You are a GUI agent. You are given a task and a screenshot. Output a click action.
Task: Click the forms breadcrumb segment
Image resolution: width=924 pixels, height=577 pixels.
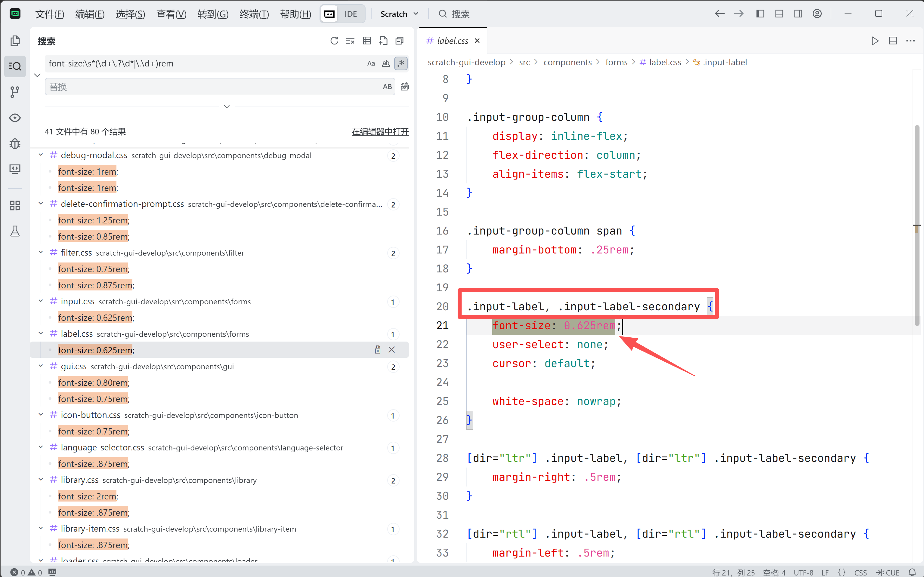616,62
